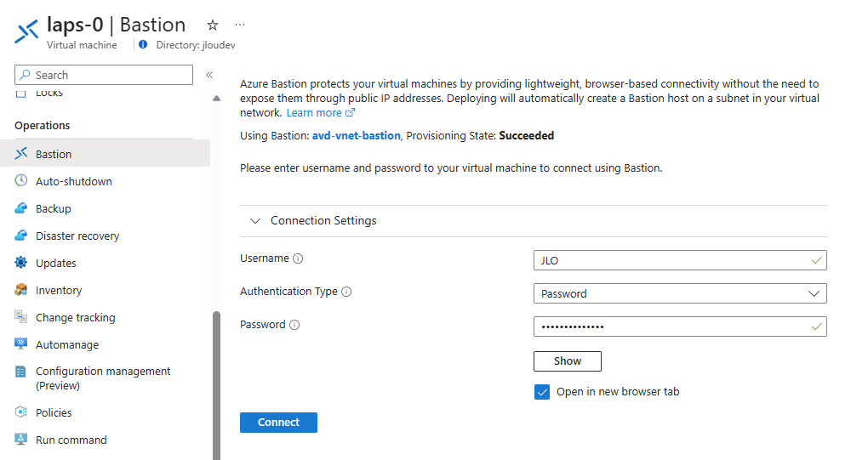Image resolution: width=868 pixels, height=460 pixels.
Task: Click the Configuration management icon
Action: 21,371
